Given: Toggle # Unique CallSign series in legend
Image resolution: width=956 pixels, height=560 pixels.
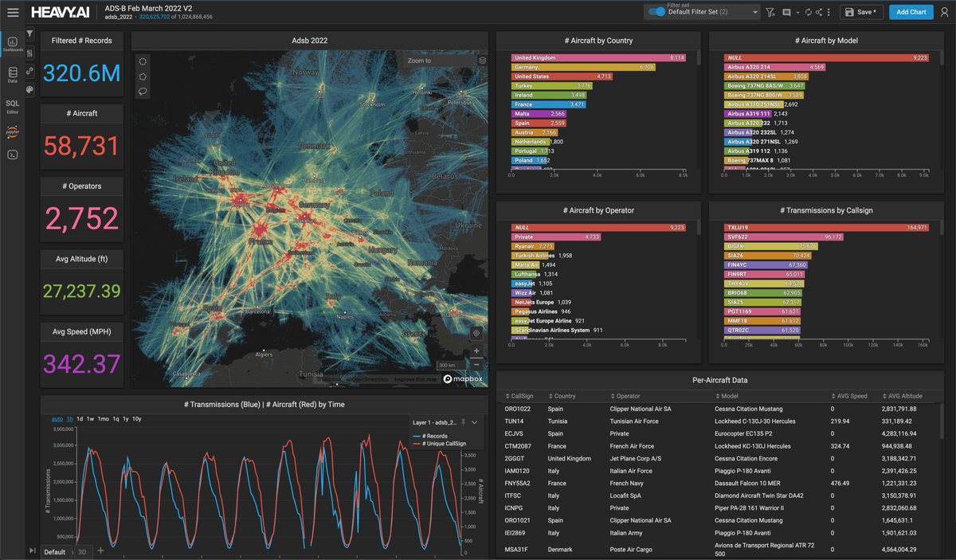Looking at the screenshot, I should 441,443.
